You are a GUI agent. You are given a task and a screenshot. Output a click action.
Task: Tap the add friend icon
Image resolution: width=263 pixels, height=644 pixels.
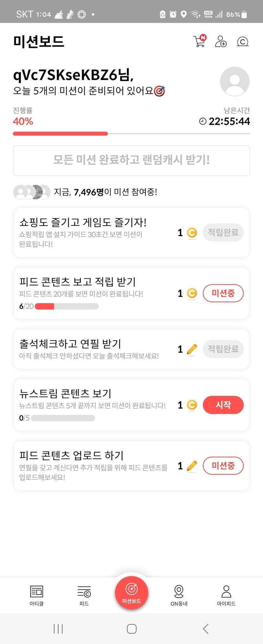pyautogui.click(x=221, y=42)
